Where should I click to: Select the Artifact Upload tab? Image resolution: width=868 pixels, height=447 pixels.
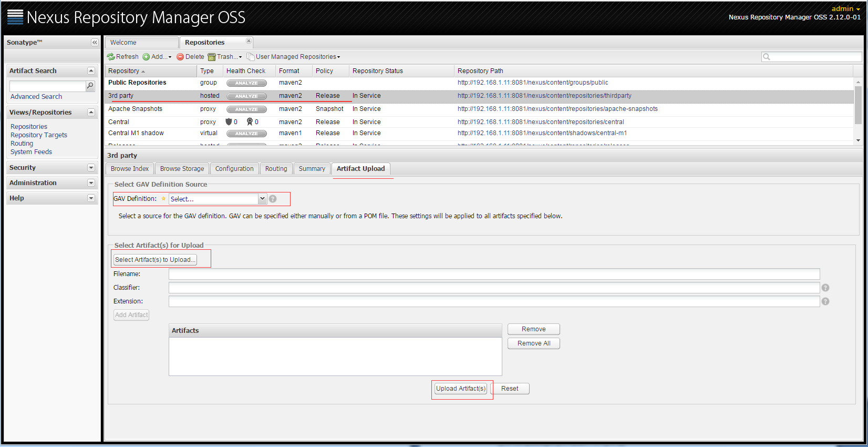(361, 169)
